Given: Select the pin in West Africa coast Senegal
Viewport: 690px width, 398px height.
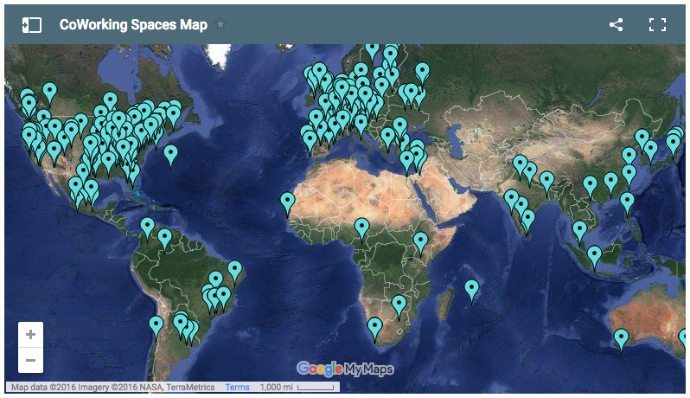Looking at the screenshot, I should [288, 203].
